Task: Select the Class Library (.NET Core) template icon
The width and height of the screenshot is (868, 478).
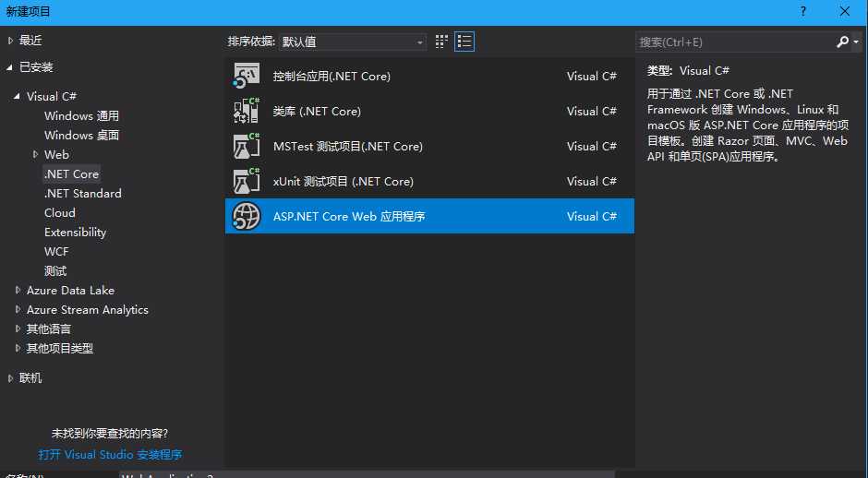Action: [247, 112]
